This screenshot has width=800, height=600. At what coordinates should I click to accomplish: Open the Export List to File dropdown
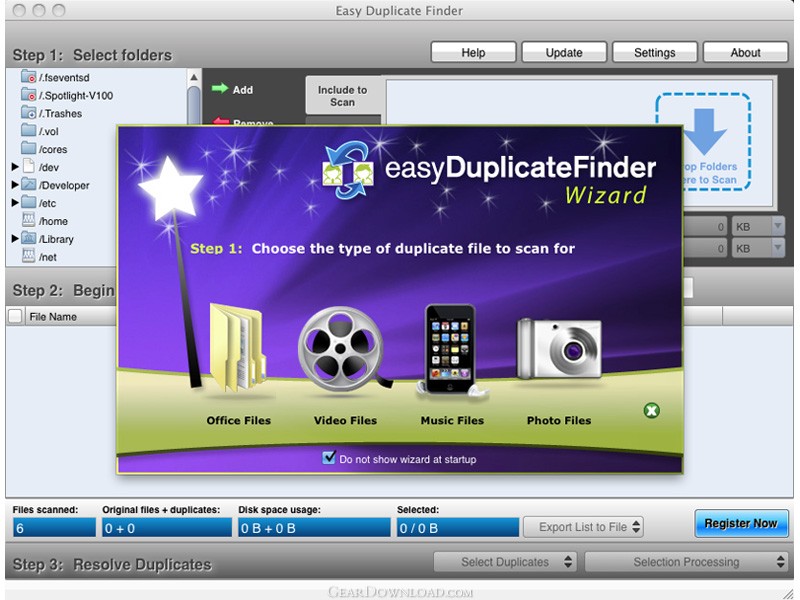click(x=583, y=527)
